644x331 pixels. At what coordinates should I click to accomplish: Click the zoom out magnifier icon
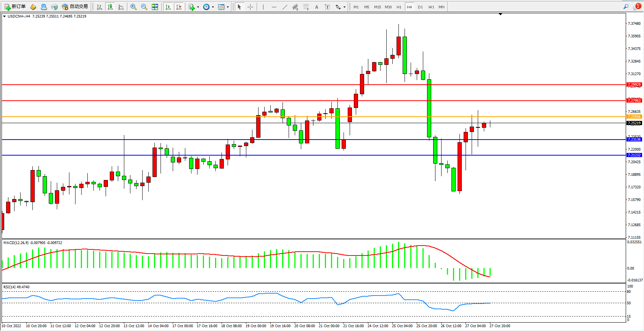(144, 7)
